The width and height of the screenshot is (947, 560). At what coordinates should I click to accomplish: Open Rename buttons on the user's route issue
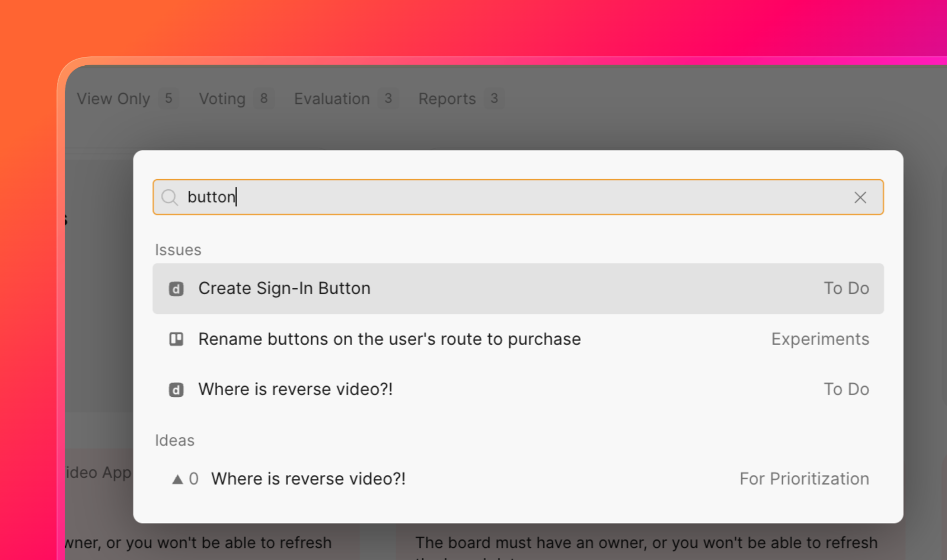518,339
